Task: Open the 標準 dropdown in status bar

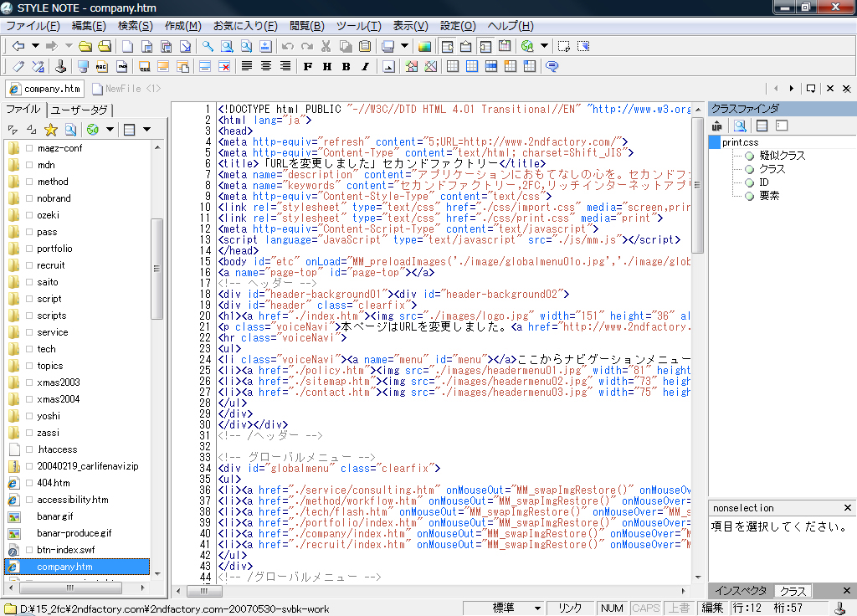Action: point(538,608)
